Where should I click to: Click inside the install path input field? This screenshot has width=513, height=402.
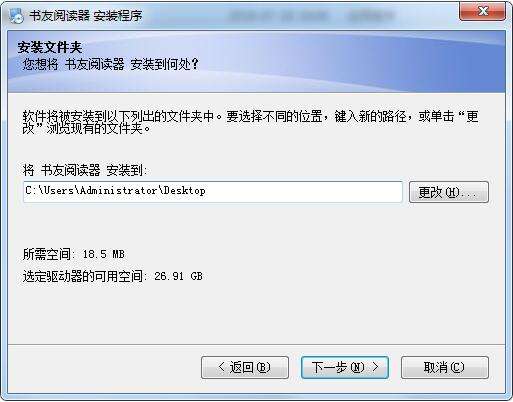click(x=213, y=192)
